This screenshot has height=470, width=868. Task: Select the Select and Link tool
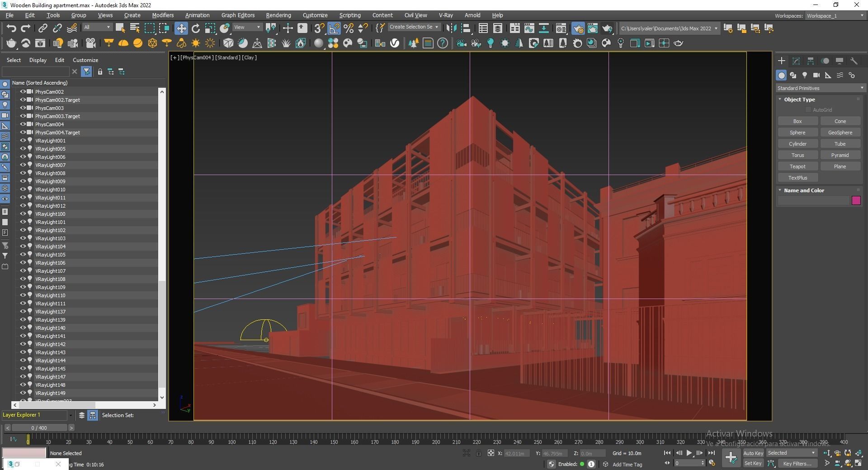pyautogui.click(x=42, y=28)
